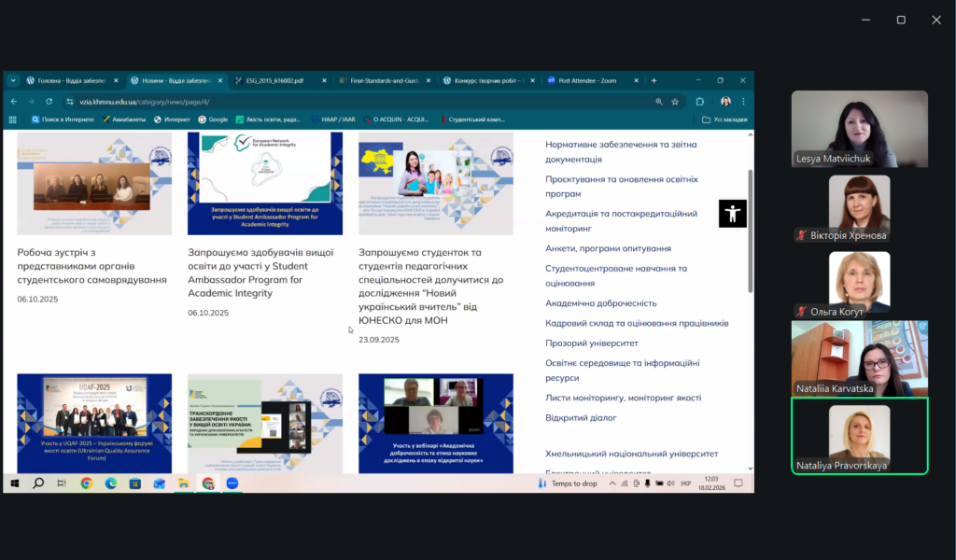956x560 pixels.
Task: Click the page vertical scrollbar
Action: 750,233
